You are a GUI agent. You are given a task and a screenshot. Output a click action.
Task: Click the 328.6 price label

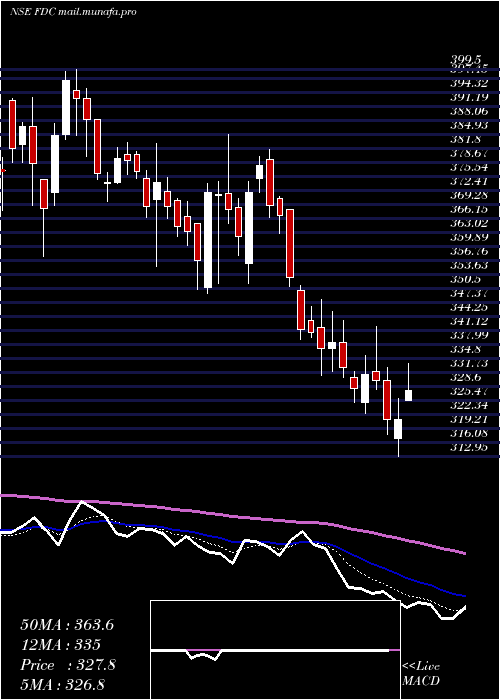[466, 377]
